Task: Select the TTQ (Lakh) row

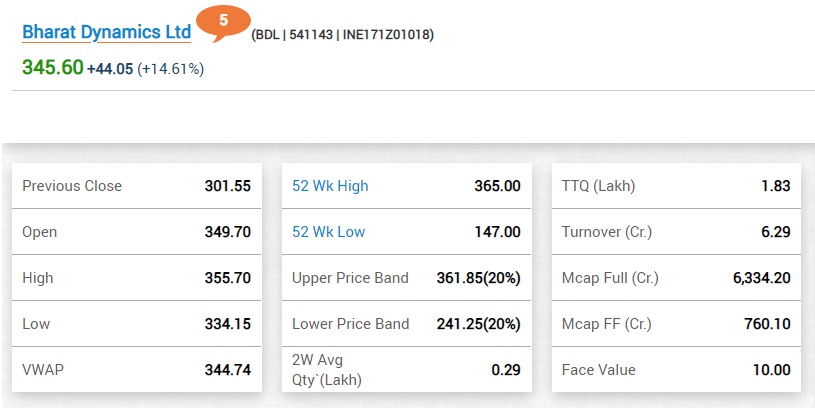Action: coord(676,186)
